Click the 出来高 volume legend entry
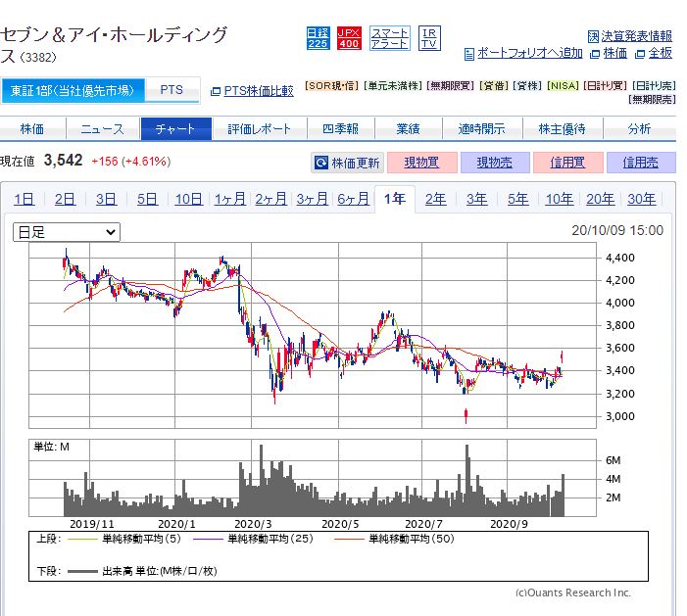 coord(143,571)
